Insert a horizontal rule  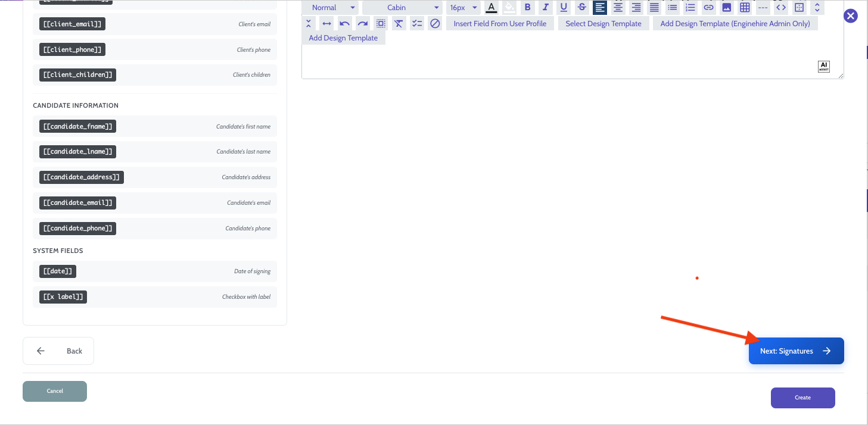pos(763,7)
